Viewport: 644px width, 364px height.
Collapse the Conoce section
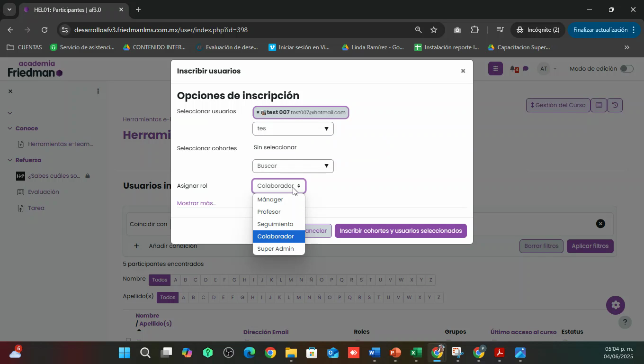pos(10,128)
